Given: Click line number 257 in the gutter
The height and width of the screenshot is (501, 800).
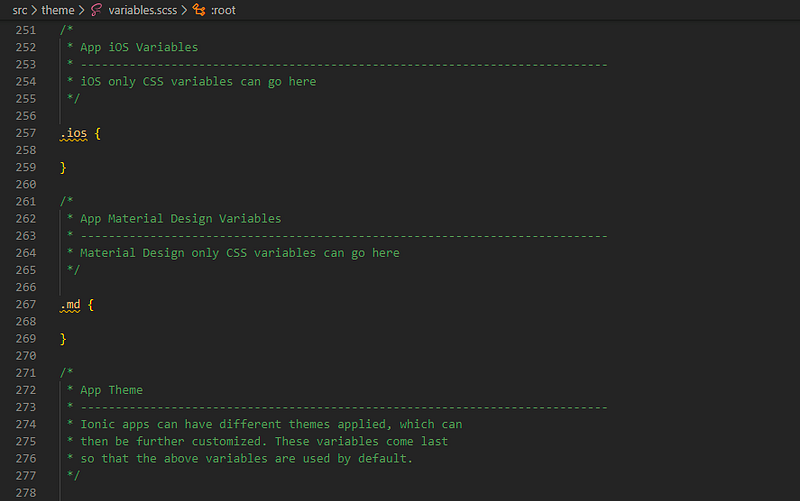Looking at the screenshot, I should tap(26, 133).
